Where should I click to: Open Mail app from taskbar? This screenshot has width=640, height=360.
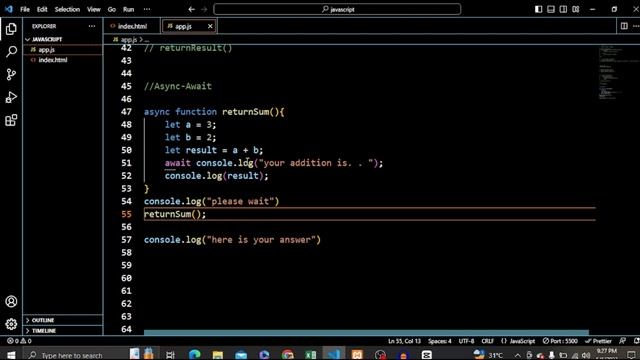pyautogui.click(x=241, y=355)
